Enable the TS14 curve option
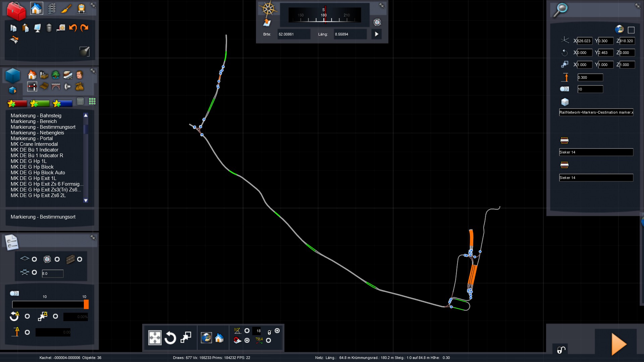Screen dimensions: 644x362 268,341
